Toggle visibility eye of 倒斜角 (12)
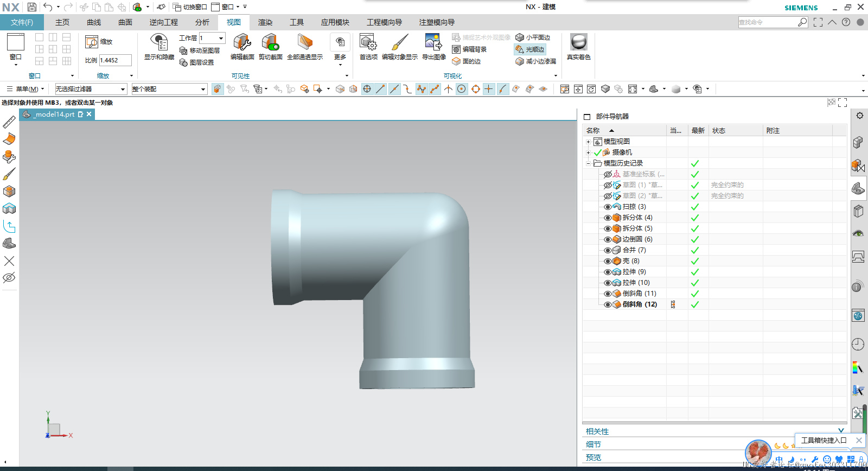Screen dimensions: 868x471 tap(608, 304)
